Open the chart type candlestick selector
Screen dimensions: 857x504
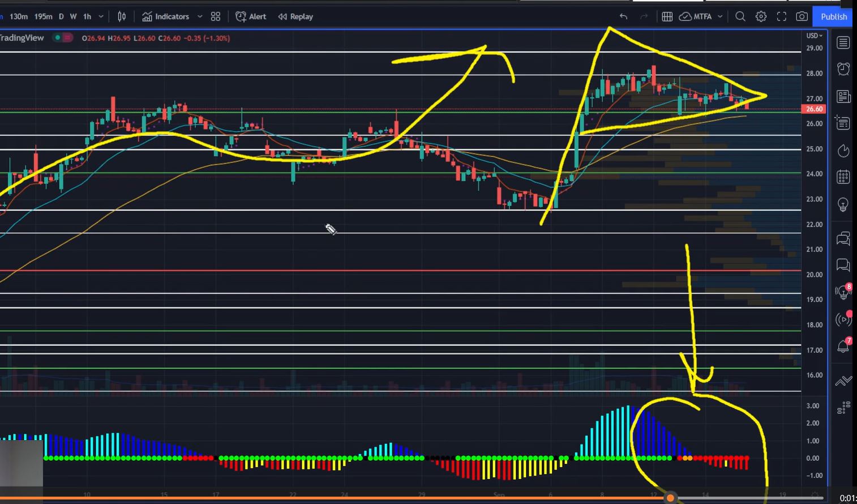click(122, 16)
